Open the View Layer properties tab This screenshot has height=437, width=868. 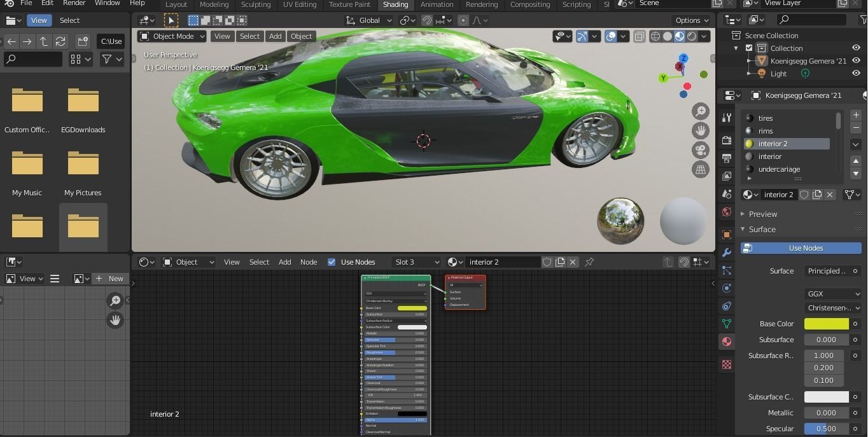tap(727, 176)
